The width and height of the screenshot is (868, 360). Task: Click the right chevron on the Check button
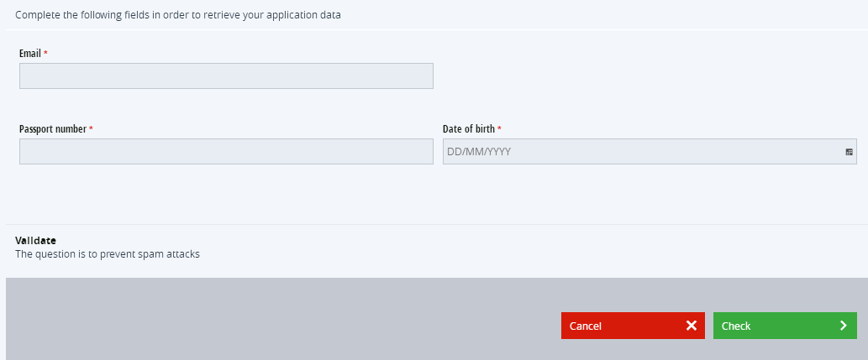click(x=843, y=326)
